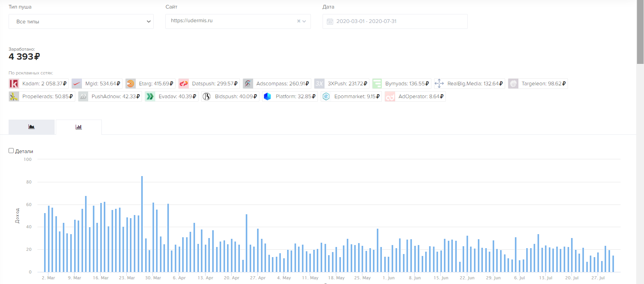The width and height of the screenshot is (644, 284).
Task: Enable the Детали checkbox
Action: (x=11, y=151)
